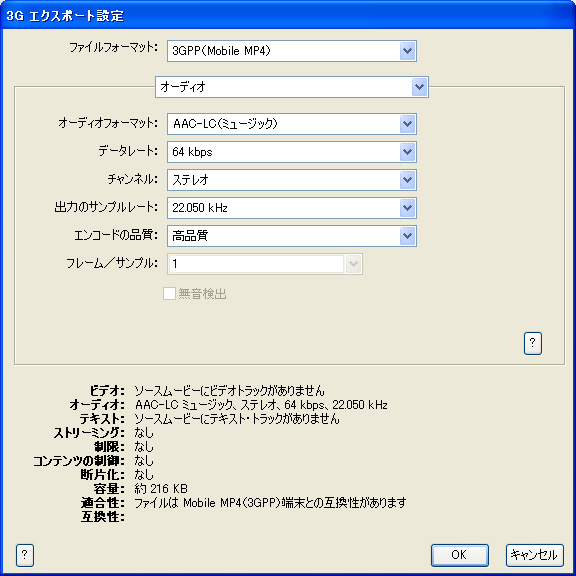This screenshot has width=576, height=576.
Task: Click the キャンセル button
Action: 534,555
